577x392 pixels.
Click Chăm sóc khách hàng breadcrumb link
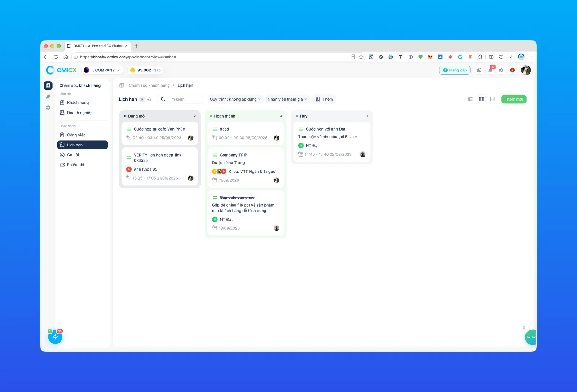click(149, 85)
